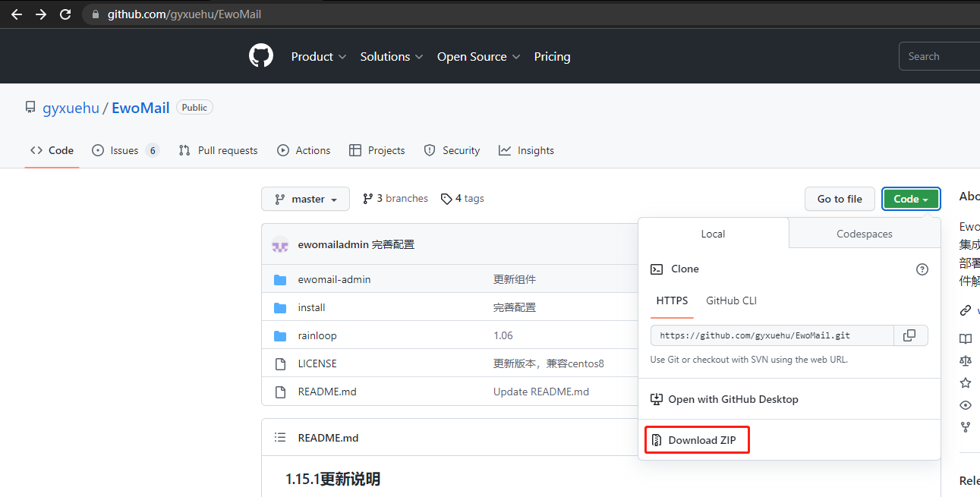Select the HTTPS clone option
This screenshot has width=980, height=497.
tap(673, 301)
